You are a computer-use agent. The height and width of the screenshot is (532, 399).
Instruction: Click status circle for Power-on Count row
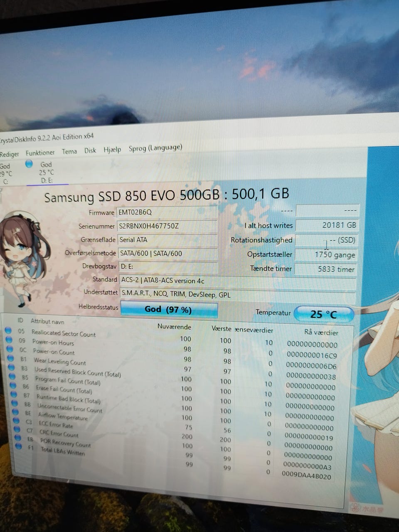click(x=10, y=349)
